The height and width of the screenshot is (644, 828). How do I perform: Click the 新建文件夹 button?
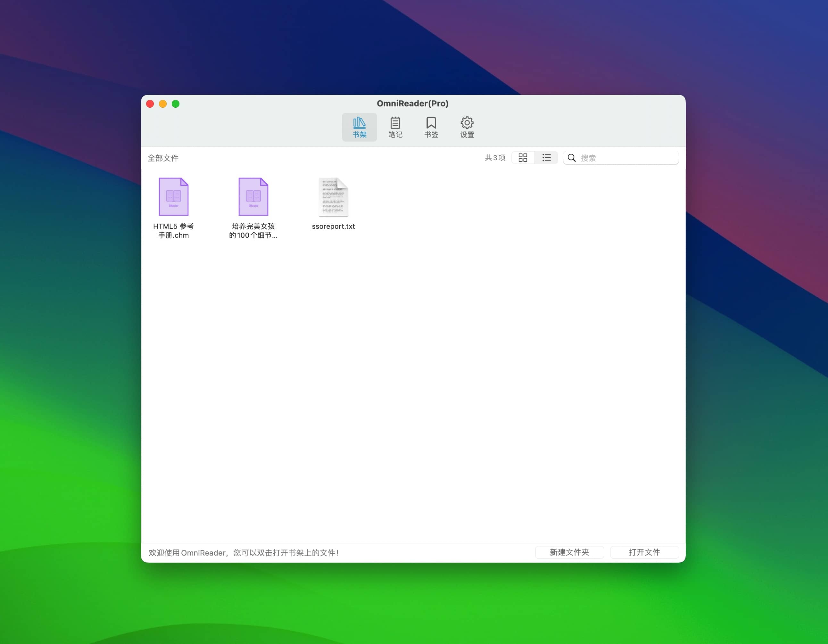tap(569, 552)
